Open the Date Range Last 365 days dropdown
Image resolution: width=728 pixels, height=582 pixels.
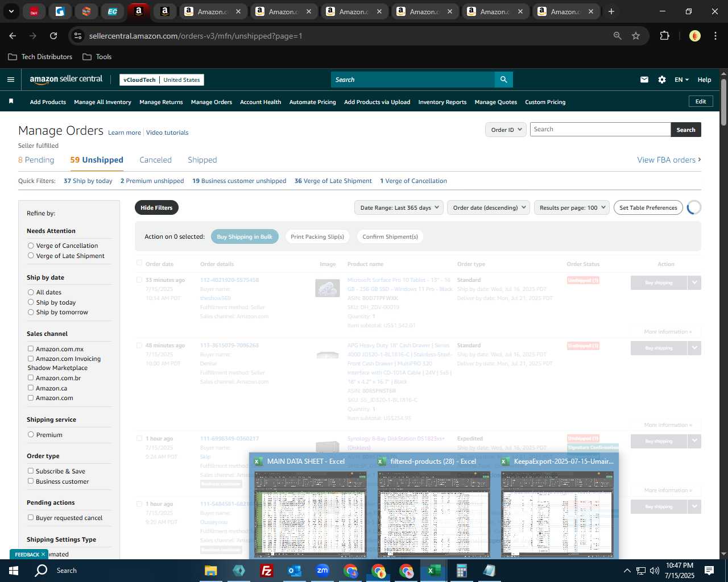point(399,207)
